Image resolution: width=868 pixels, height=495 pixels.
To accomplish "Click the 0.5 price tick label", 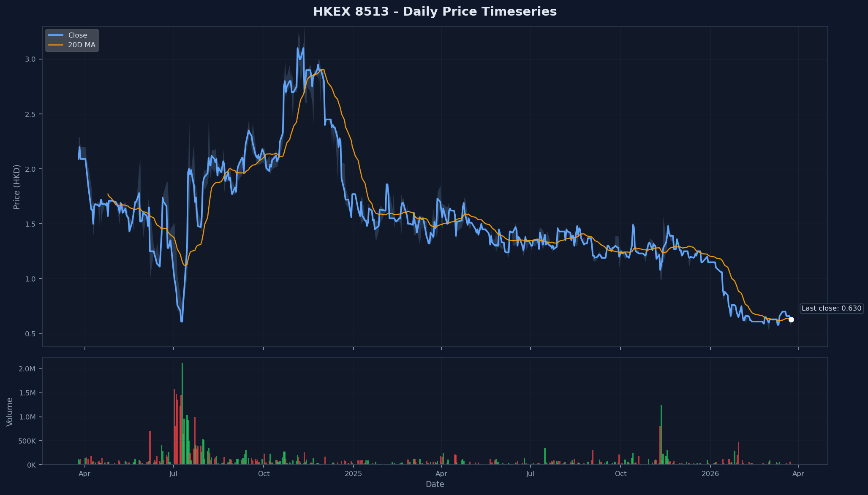I will (30, 334).
